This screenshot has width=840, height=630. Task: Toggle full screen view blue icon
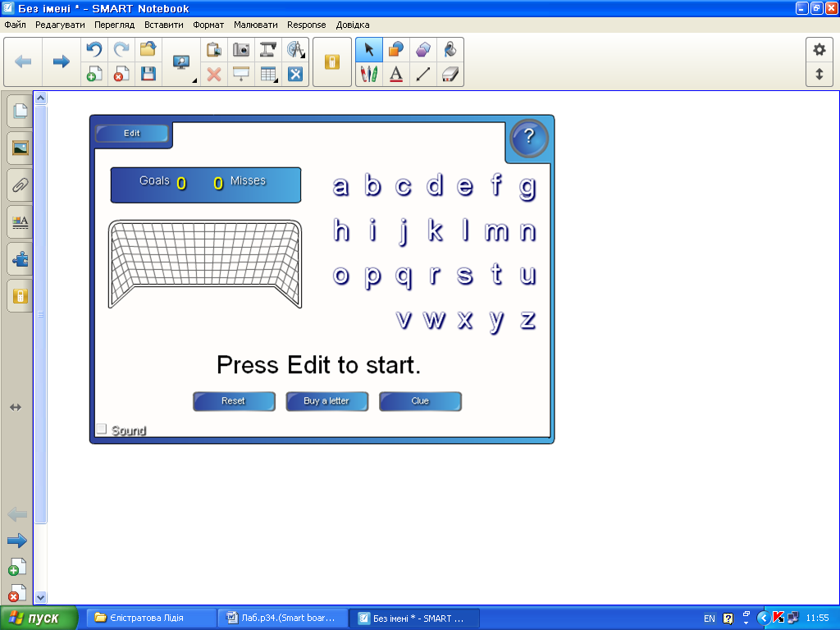(x=295, y=74)
